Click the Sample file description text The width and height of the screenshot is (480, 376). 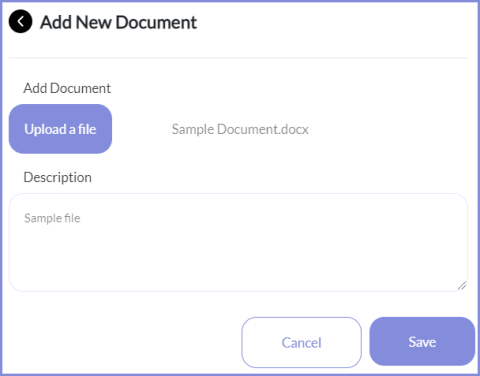[x=52, y=218]
